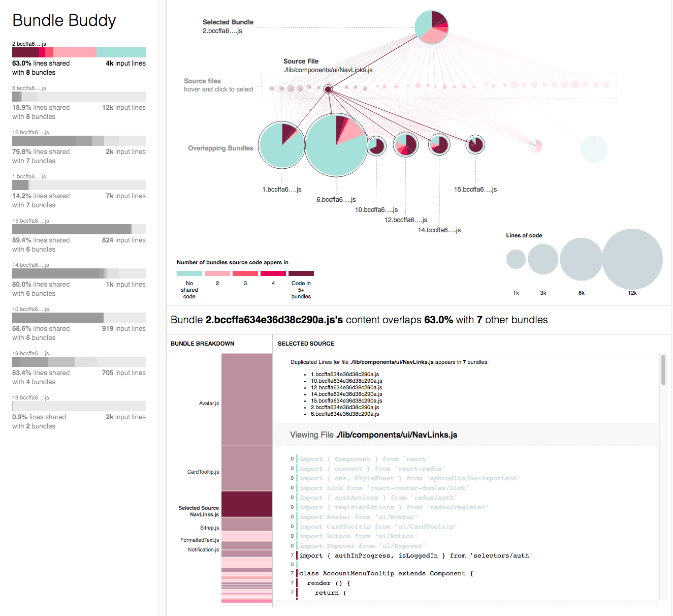Click the 6k lines of code circle
The width and height of the screenshot is (673, 616).
tap(582, 259)
